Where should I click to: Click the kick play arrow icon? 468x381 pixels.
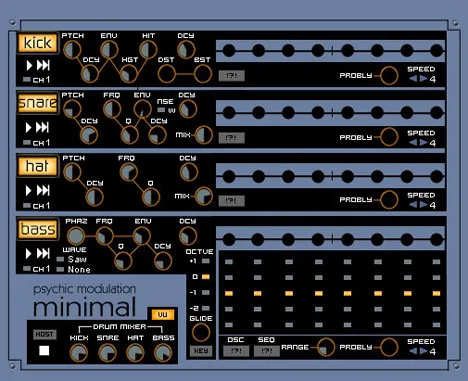pyautogui.click(x=29, y=65)
